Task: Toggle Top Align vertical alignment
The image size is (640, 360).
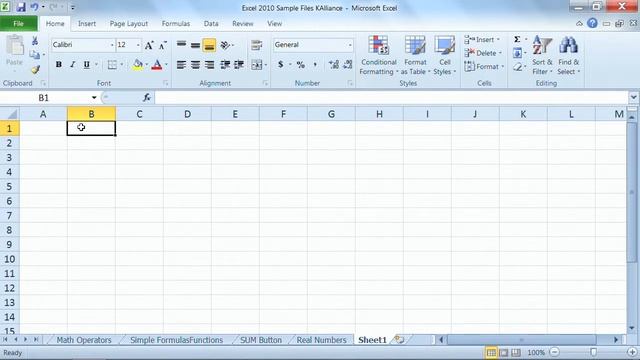Action: click(x=181, y=45)
